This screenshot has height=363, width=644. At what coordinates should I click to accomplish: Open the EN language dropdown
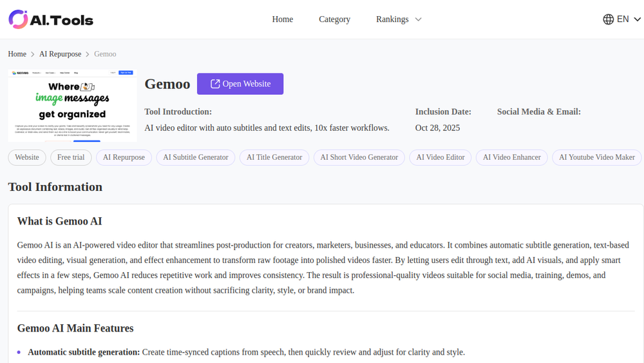(622, 19)
